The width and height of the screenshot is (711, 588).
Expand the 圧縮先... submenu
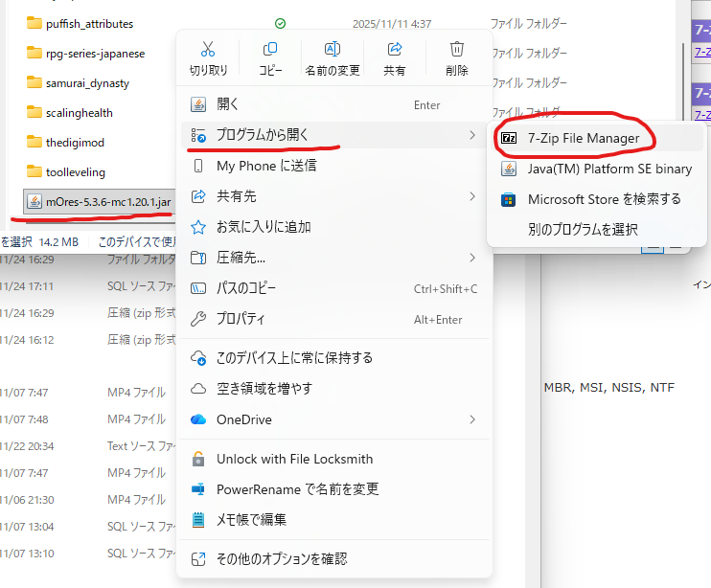[x=472, y=258]
